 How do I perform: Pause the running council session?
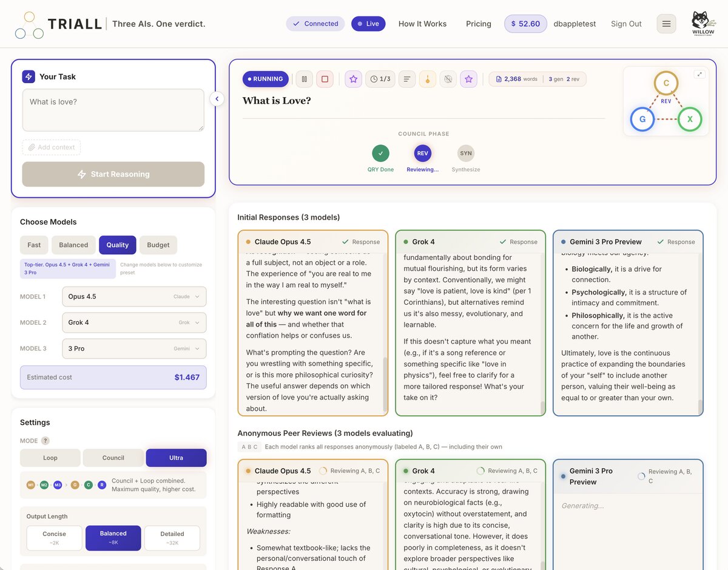coord(304,79)
